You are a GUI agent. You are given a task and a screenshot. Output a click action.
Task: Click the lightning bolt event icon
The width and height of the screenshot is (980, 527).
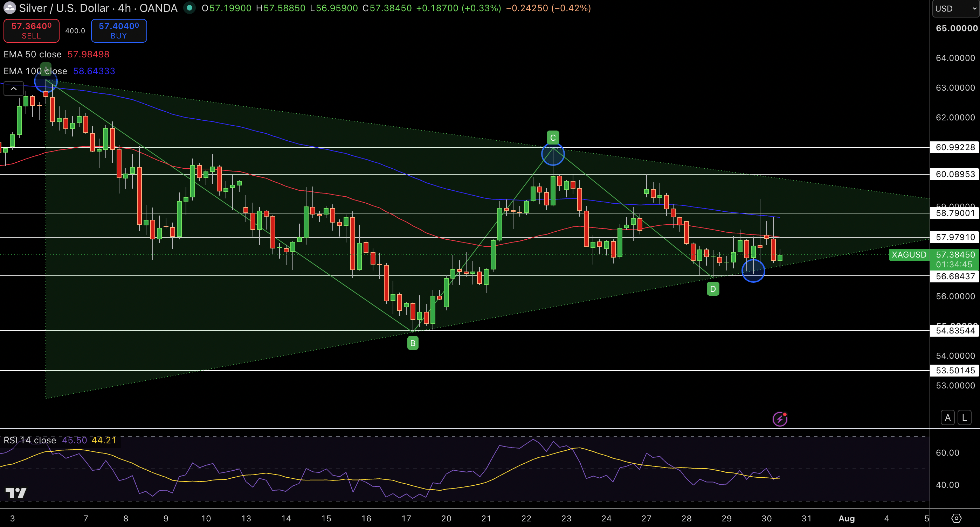(x=780, y=419)
